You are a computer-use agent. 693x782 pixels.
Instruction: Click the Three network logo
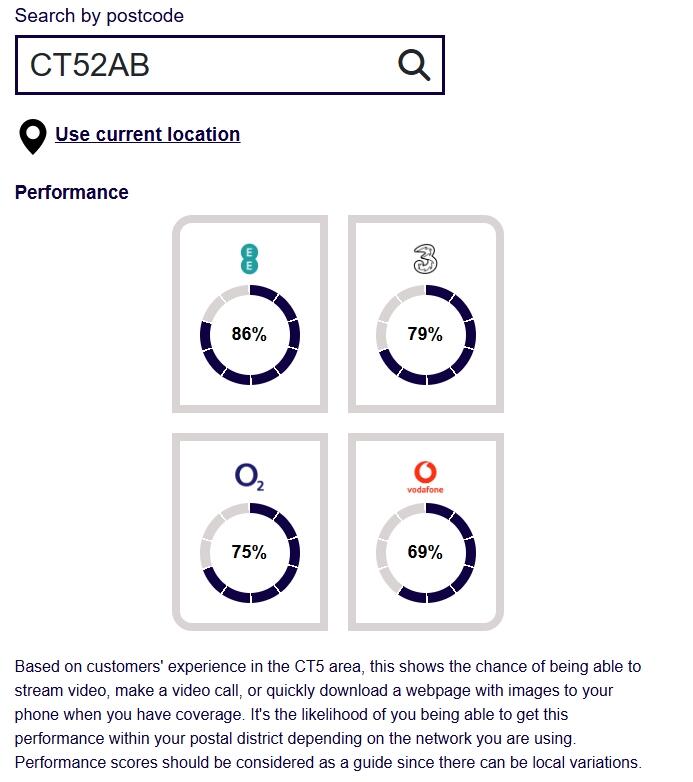[x=425, y=259]
